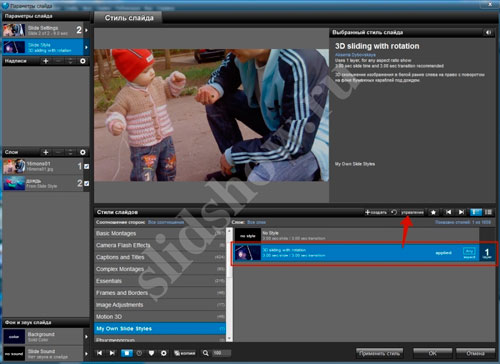Image resolution: width=500 pixels, height=364 pixels.
Task: Select the 3D sliding with rotation style row
Action: [365, 253]
